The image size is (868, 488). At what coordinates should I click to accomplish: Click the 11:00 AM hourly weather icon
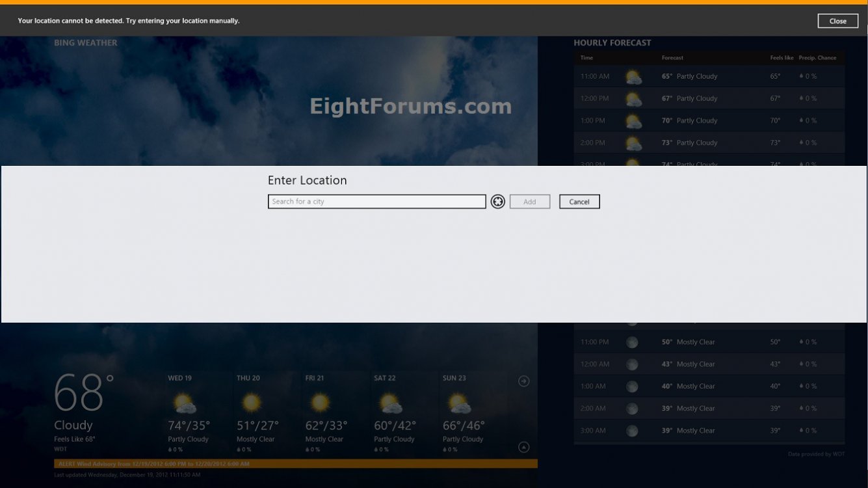tap(633, 77)
